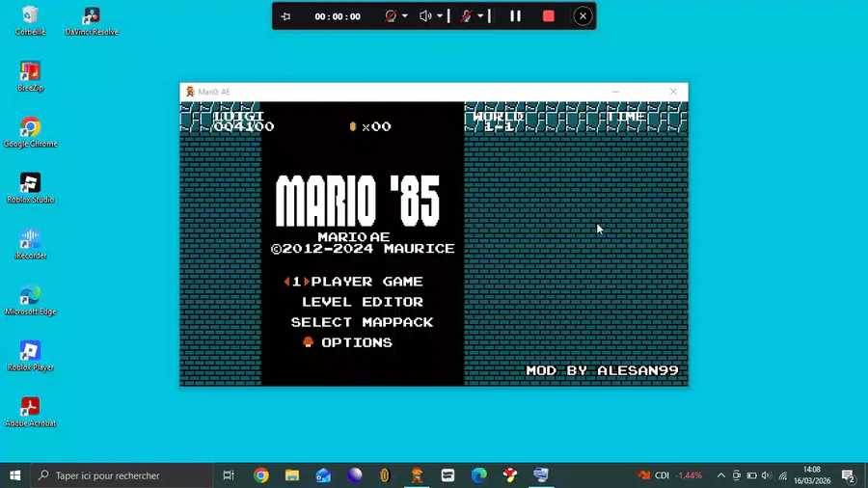Viewport: 868px width, 488px height.
Task: Close the Mari0: AE game window
Action: click(x=673, y=92)
